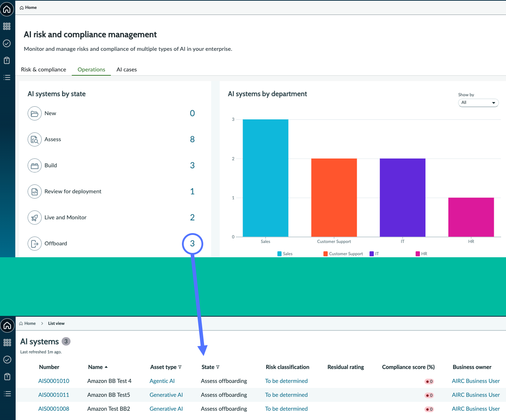Viewport: 506px width, 420px height.
Task: Open Review for deployment count 1
Action: click(x=192, y=192)
